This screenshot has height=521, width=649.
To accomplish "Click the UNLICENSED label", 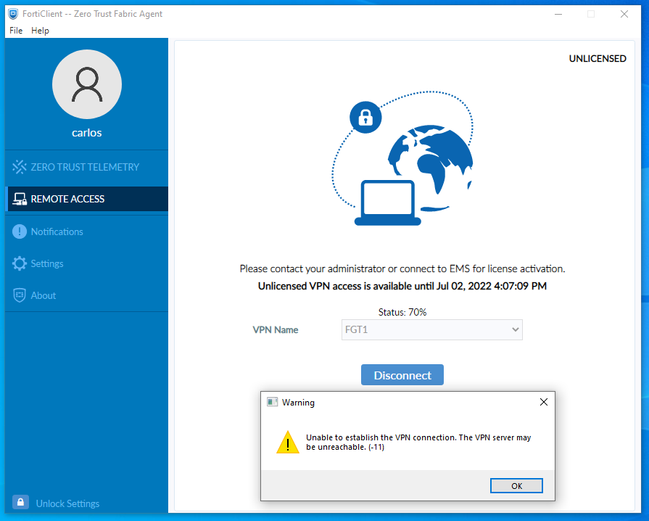I will (598, 59).
